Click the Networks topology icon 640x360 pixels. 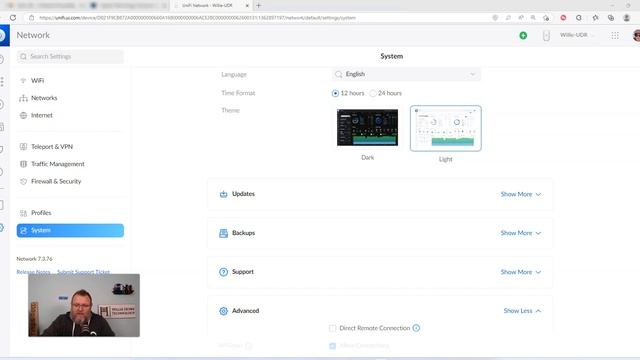(x=23, y=98)
